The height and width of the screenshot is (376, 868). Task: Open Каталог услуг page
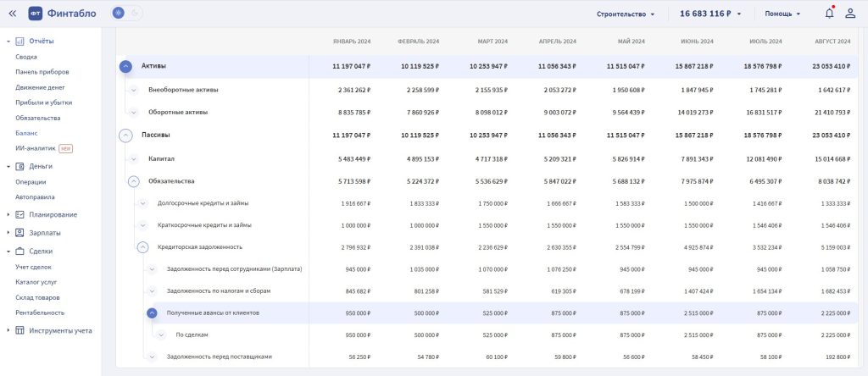pyautogui.click(x=36, y=282)
